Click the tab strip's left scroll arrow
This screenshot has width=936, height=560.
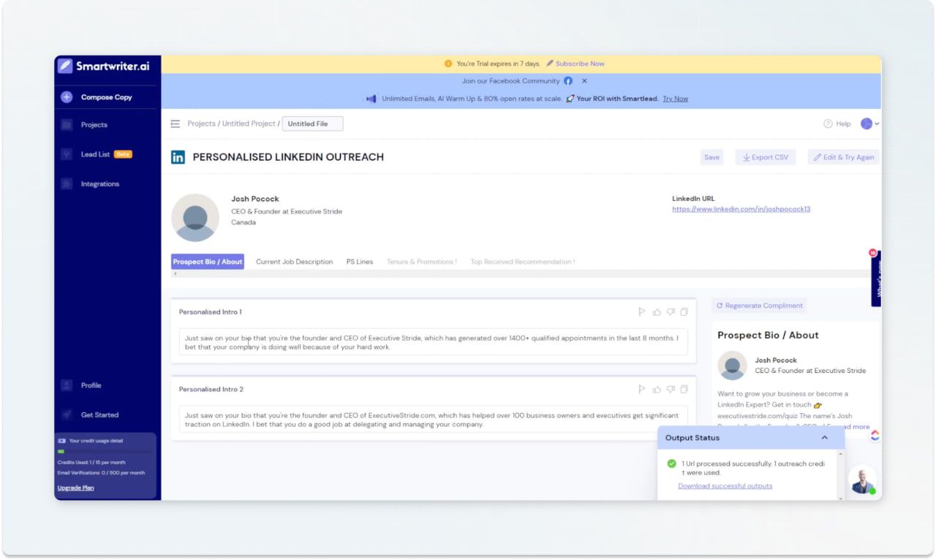point(175,273)
